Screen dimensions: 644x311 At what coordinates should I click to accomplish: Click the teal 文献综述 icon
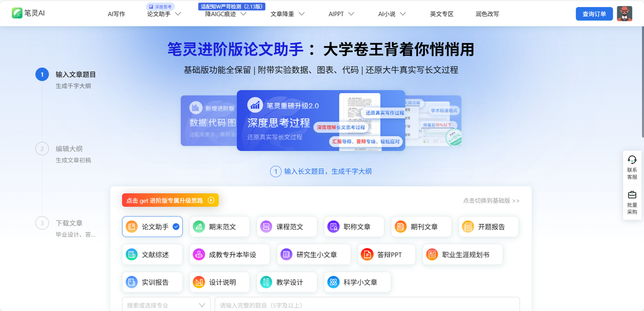[x=131, y=255]
